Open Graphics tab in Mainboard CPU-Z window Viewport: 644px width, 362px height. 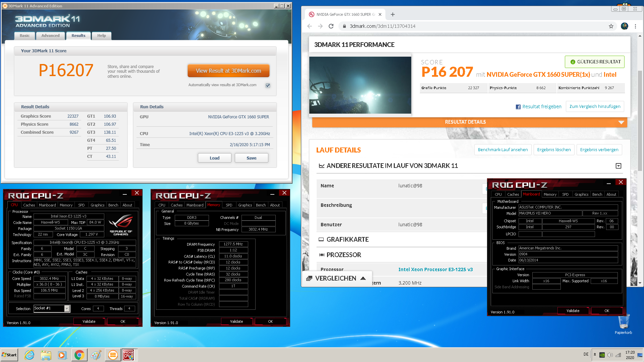click(x=581, y=194)
